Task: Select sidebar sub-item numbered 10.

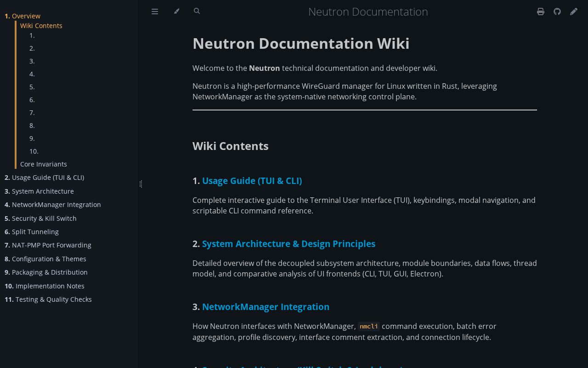Action: pos(34,151)
